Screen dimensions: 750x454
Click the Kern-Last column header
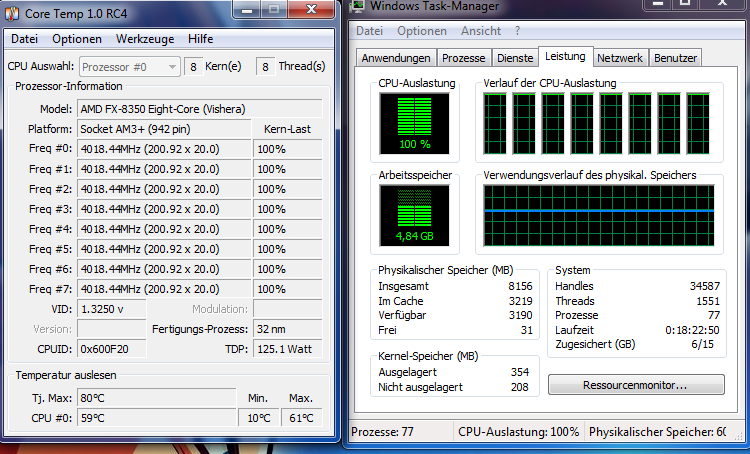click(287, 129)
